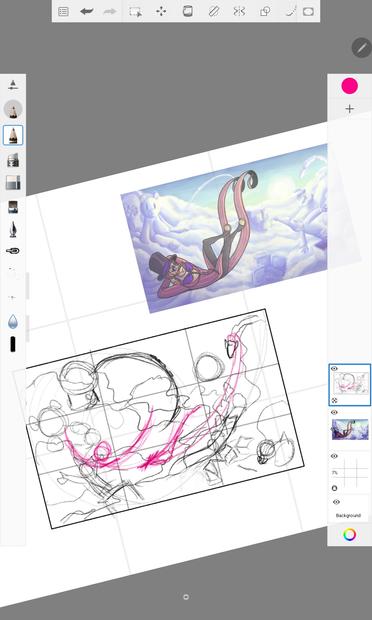The image size is (372, 620).
Task: Select the sketch layer thumbnail
Action: point(351,384)
